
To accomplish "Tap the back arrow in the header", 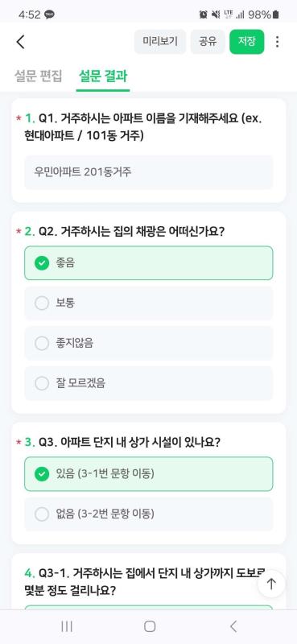I will pos(21,42).
